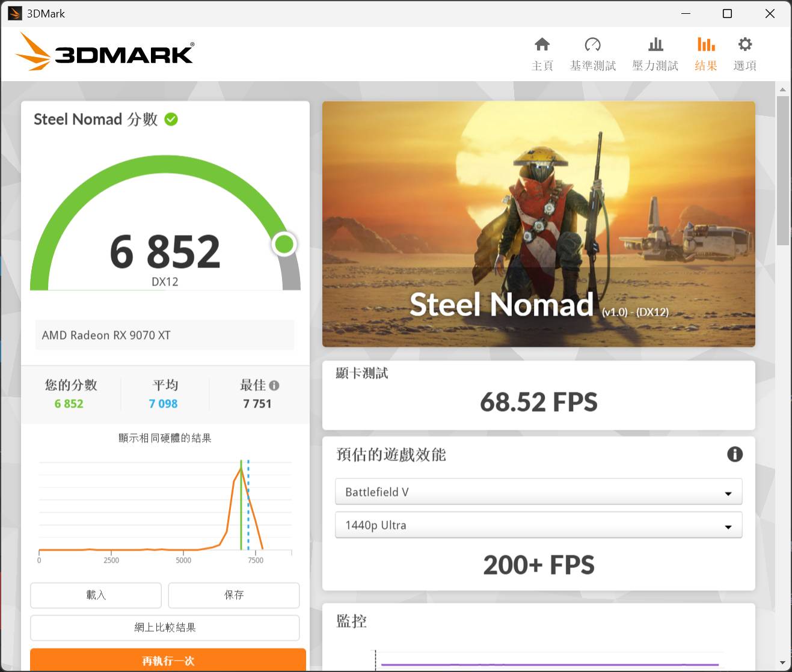Click info icon beside 最佳 score
Image resolution: width=792 pixels, height=672 pixels.
pyautogui.click(x=274, y=385)
